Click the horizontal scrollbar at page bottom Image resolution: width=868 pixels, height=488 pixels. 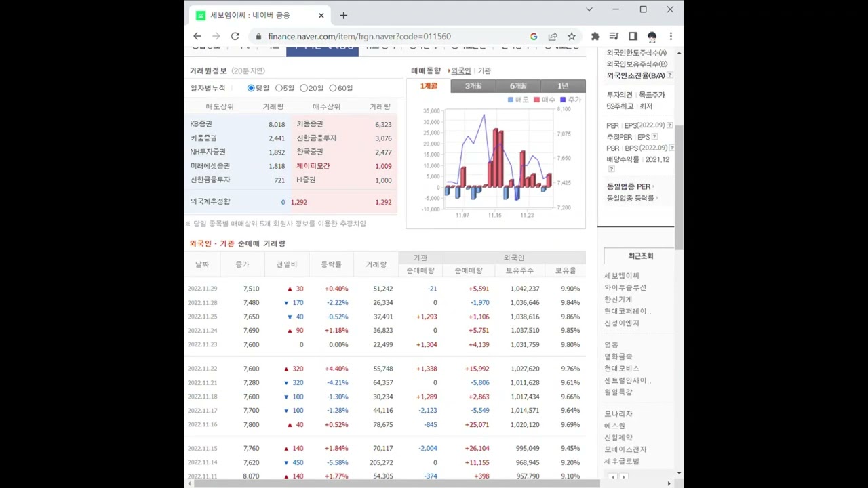(x=397, y=483)
